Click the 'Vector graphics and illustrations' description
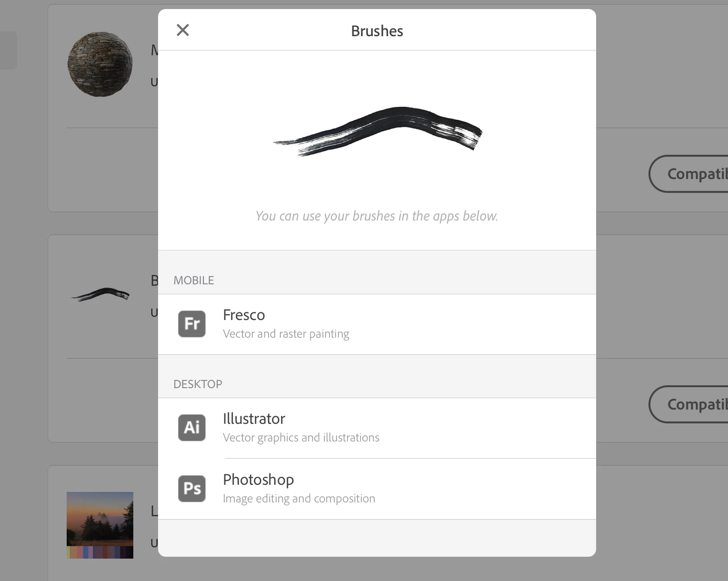 [301, 438]
